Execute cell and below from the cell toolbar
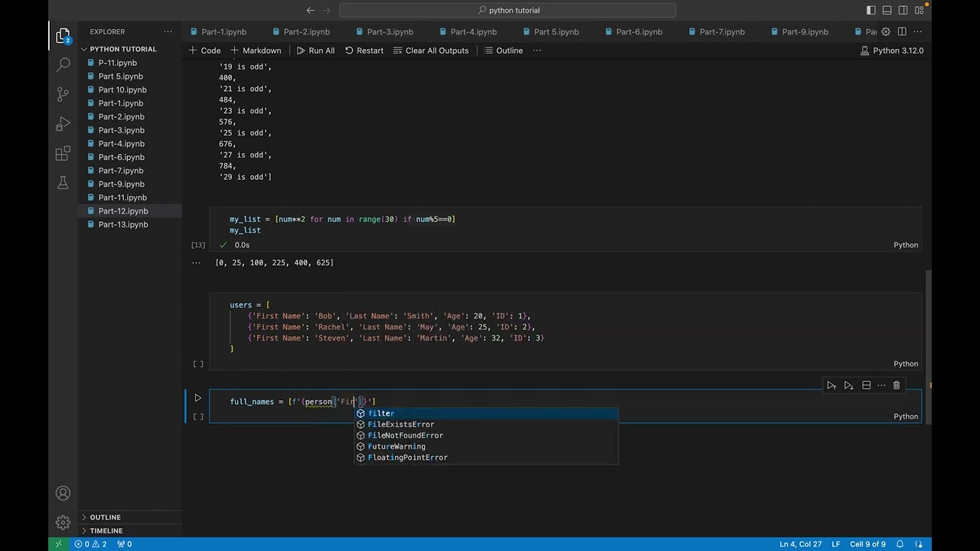Image resolution: width=980 pixels, height=551 pixels. coord(848,386)
